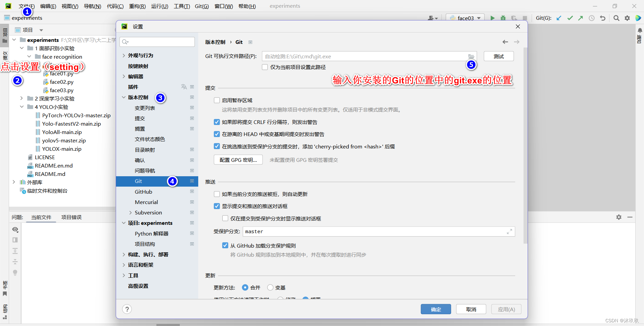644x326 pixels.
Task: Click protected branches field showing master
Action: 379,232
